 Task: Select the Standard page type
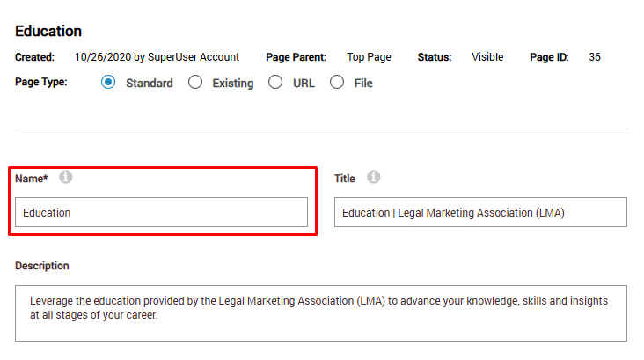[108, 82]
